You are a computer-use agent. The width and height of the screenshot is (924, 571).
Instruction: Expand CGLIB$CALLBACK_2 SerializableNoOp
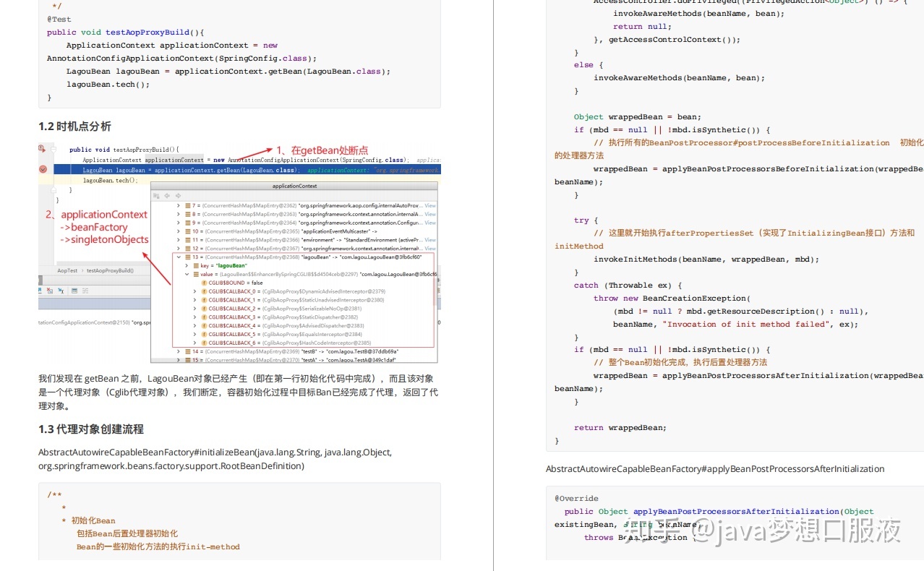194,309
